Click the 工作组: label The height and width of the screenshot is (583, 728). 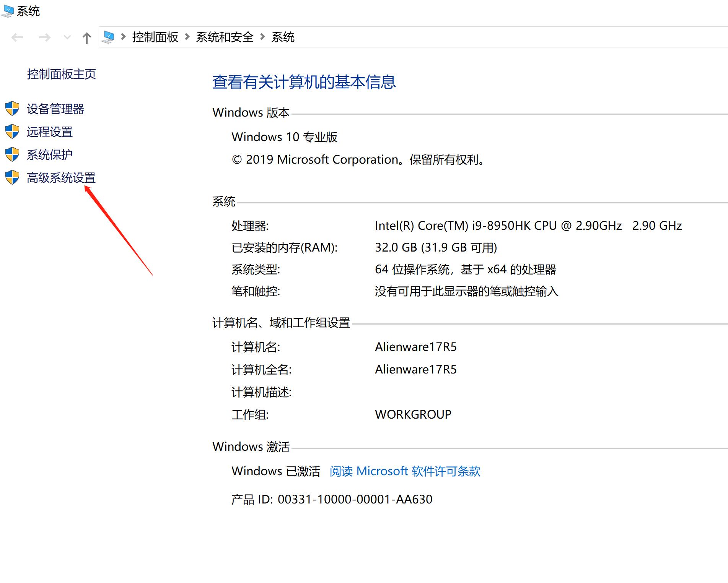[x=250, y=414]
